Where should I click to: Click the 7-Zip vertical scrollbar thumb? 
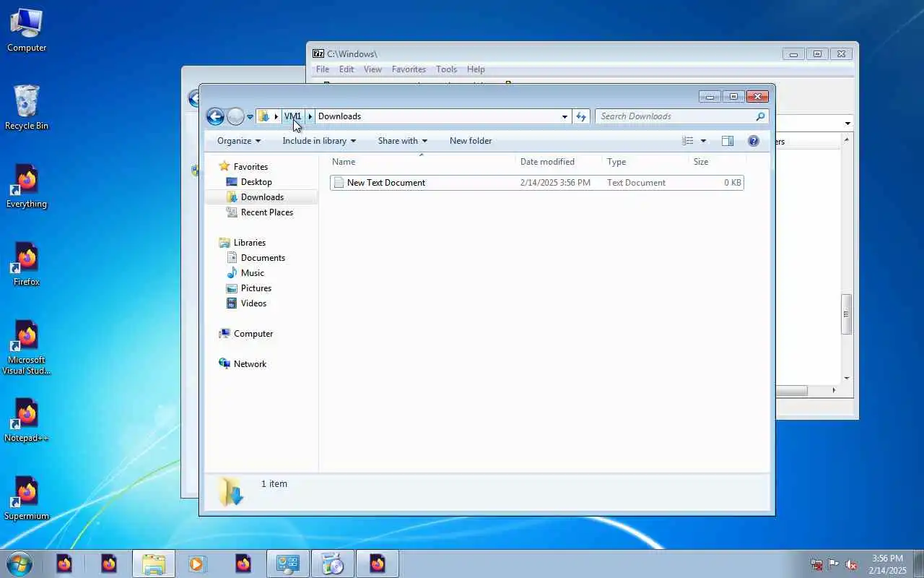(847, 314)
